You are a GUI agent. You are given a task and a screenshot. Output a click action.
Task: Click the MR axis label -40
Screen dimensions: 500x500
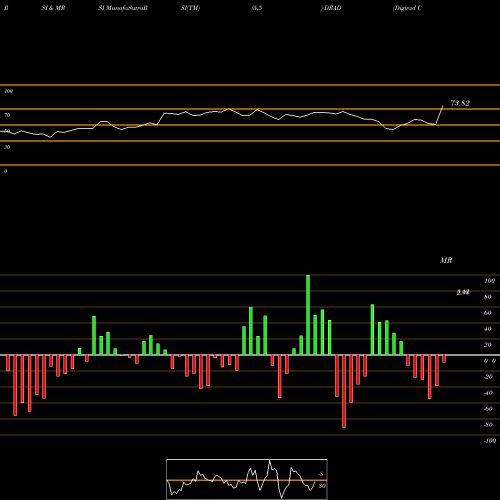(488, 393)
